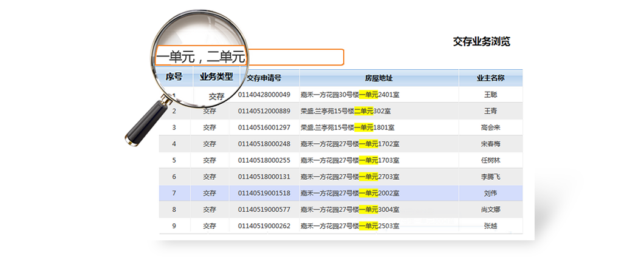Click owner name 王青

[x=490, y=111]
